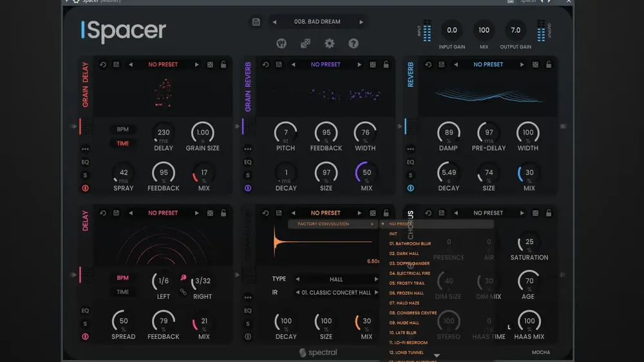
Task: Lock the Reverb module
Action: 549,64
